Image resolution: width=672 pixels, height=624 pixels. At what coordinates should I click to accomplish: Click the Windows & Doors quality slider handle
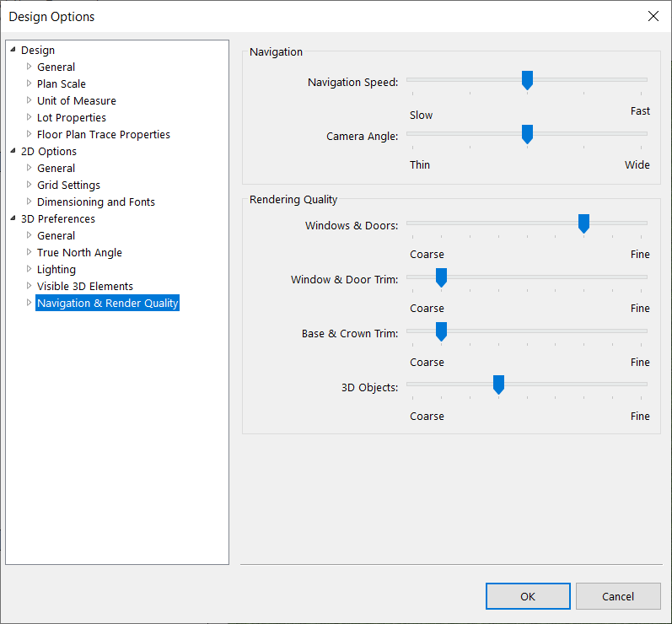coord(583,223)
